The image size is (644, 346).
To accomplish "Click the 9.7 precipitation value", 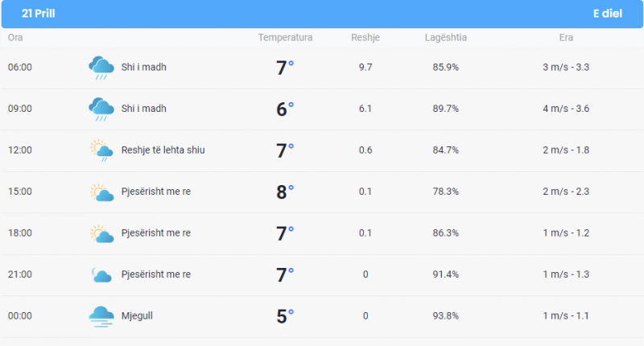I will point(365,68).
